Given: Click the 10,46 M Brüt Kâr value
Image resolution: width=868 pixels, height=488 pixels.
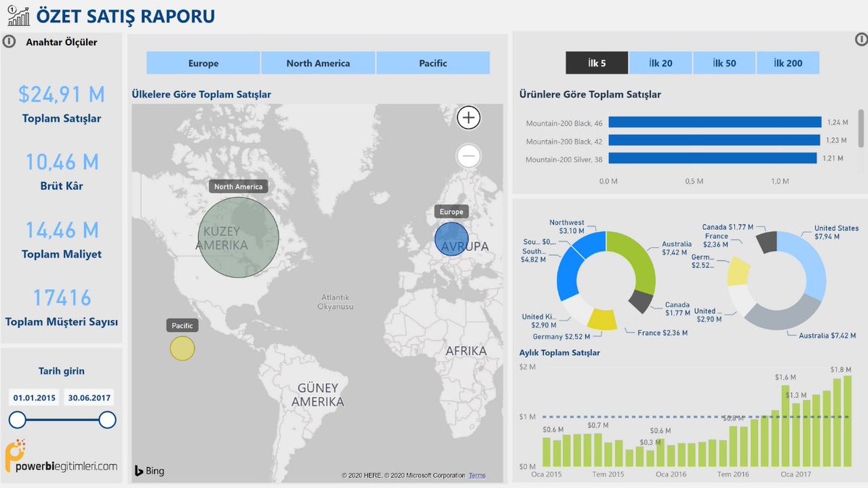Looking at the screenshot, I should [61, 162].
